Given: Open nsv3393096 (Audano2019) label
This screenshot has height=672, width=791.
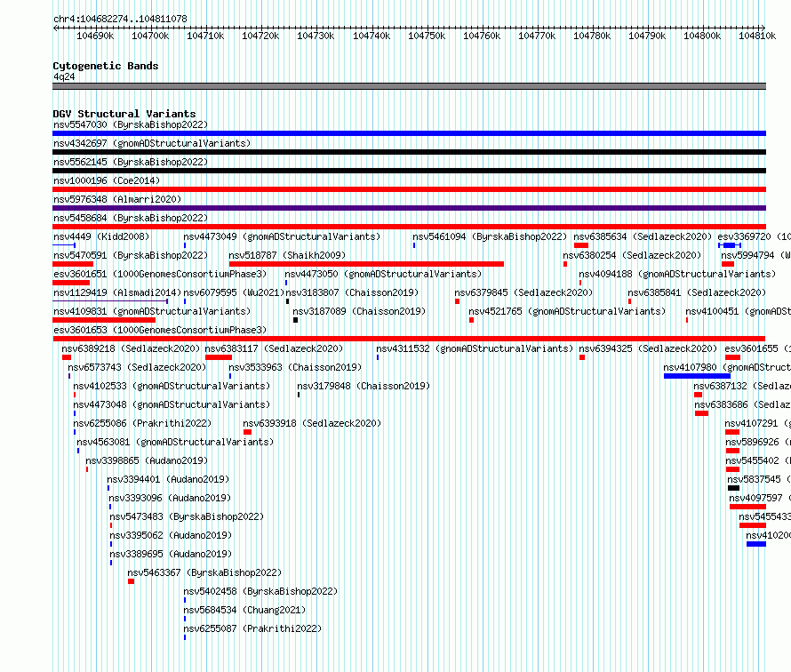Looking at the screenshot, I should 170,498.
